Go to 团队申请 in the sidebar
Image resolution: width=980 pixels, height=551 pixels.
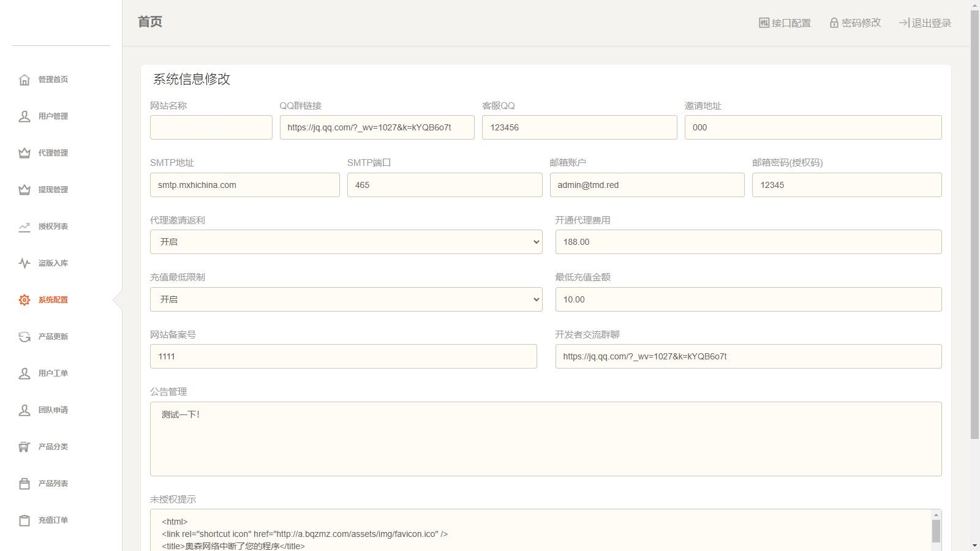tap(53, 410)
